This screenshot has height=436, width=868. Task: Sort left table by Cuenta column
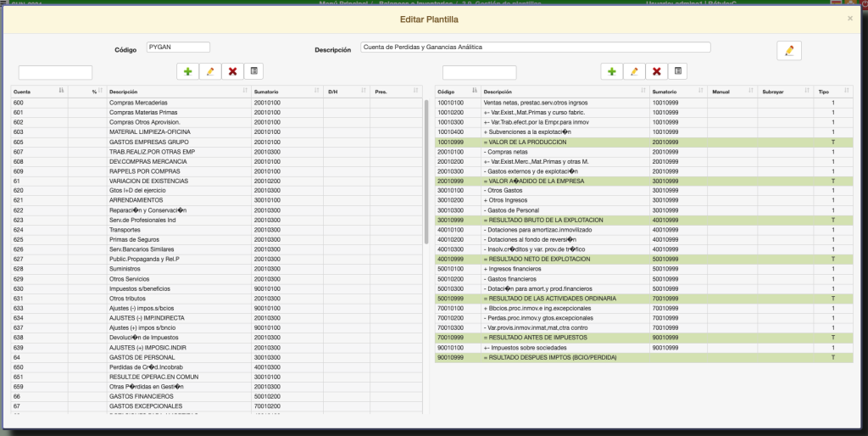(38, 91)
